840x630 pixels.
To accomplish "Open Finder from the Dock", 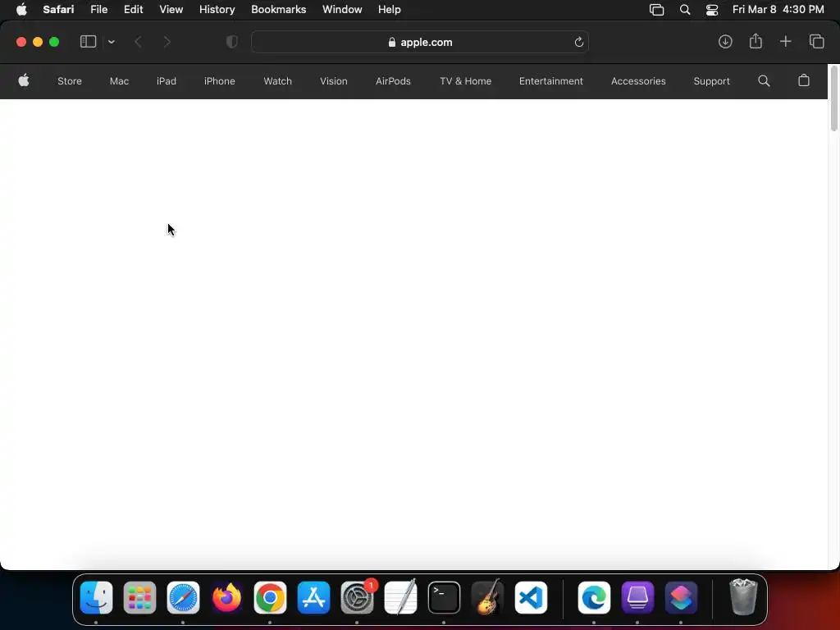I will click(x=97, y=597).
